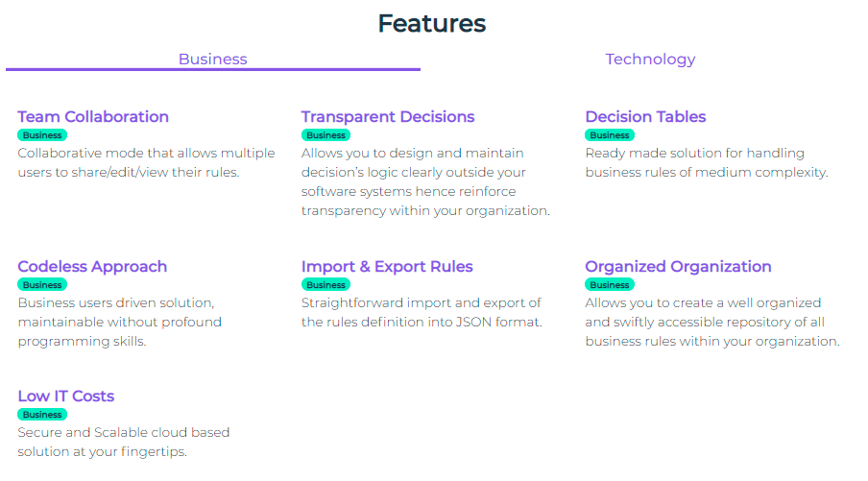Click the Team Collaboration description text

pos(146,162)
